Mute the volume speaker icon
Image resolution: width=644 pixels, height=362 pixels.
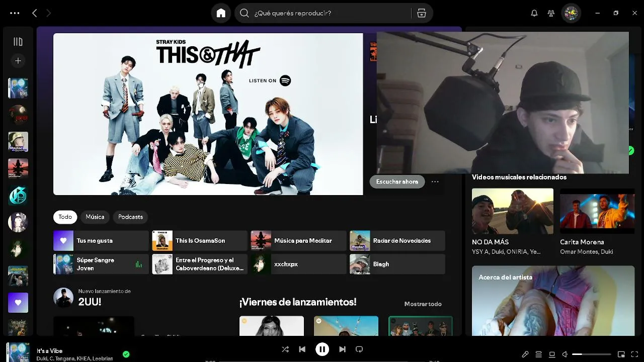(565, 354)
